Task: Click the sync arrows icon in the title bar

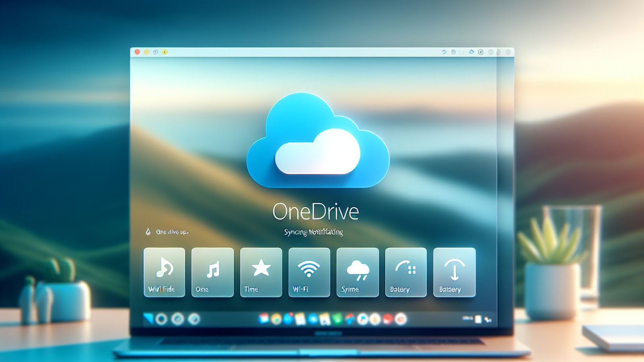Action: click(x=471, y=52)
